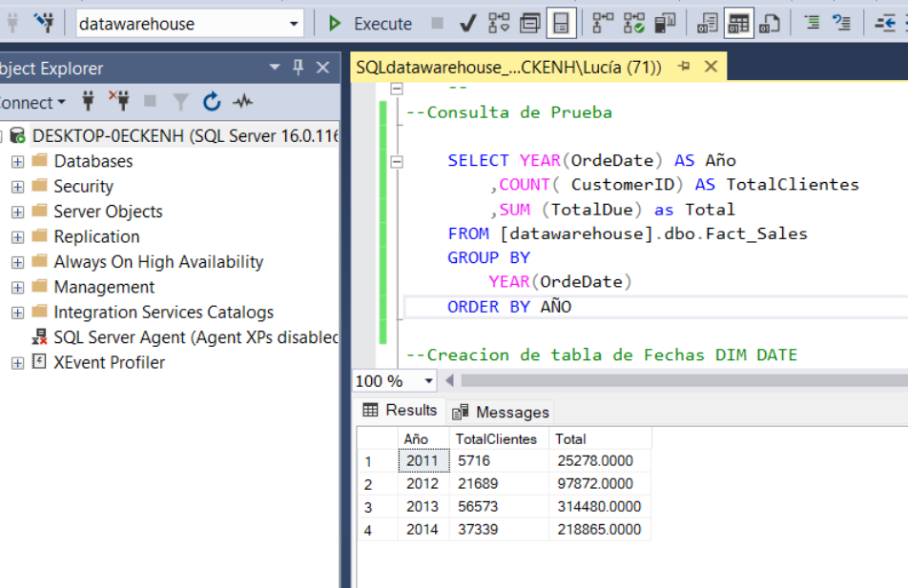
Task: Open the datawarehouse database dropdown
Action: click(293, 24)
